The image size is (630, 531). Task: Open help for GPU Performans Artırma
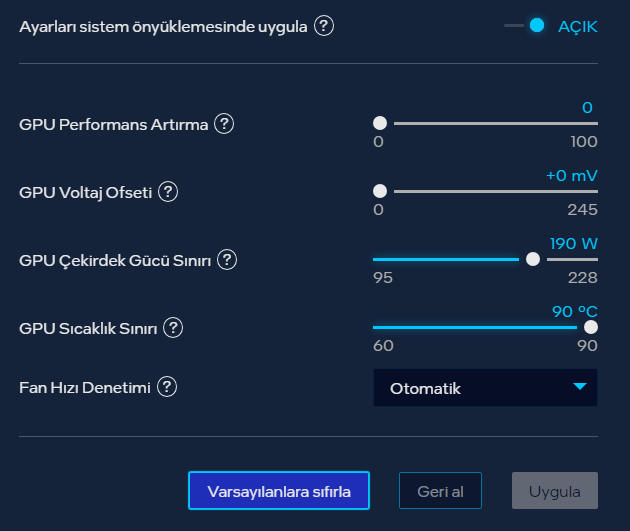click(x=224, y=124)
